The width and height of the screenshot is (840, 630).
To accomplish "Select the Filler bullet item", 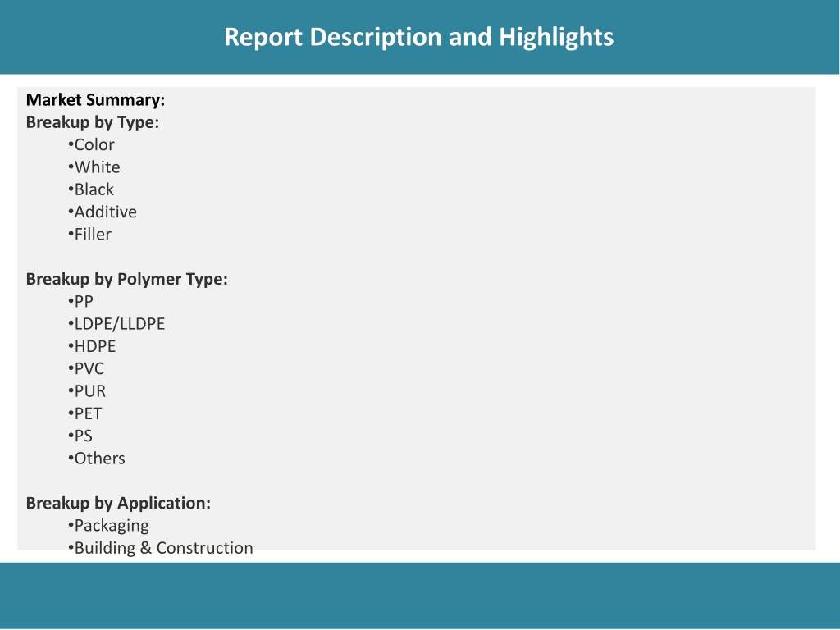I will point(89,235).
